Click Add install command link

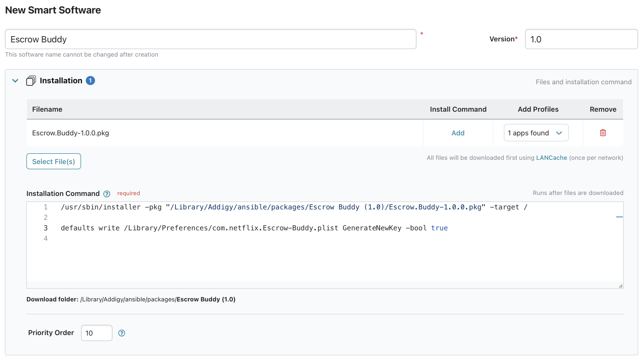tap(458, 133)
